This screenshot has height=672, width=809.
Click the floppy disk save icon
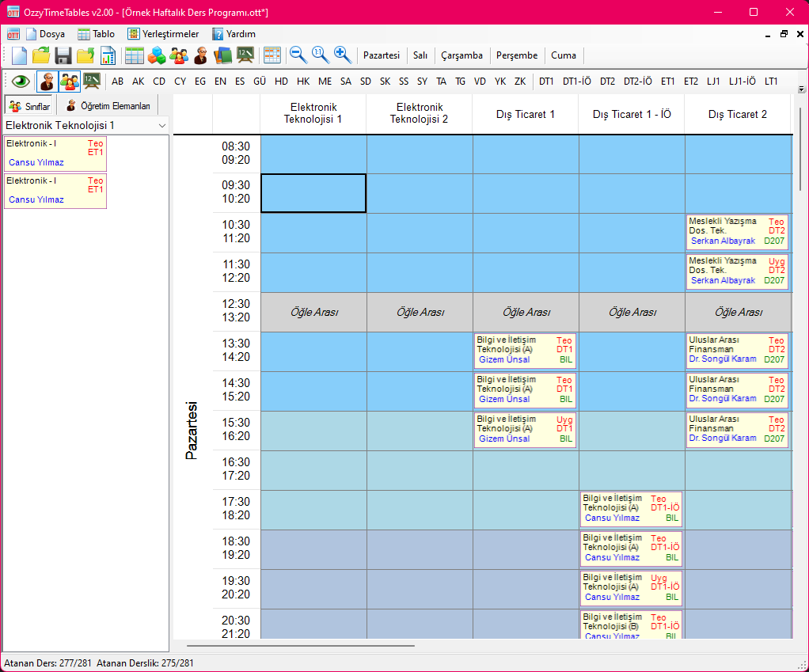point(63,55)
